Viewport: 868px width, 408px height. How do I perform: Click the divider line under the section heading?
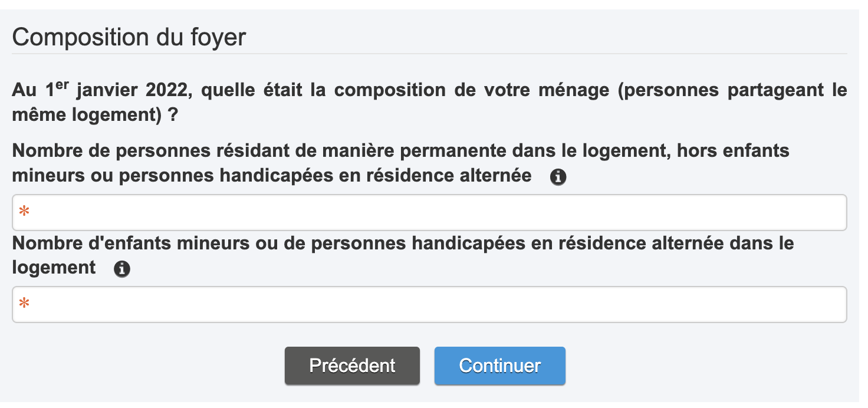pos(429,54)
